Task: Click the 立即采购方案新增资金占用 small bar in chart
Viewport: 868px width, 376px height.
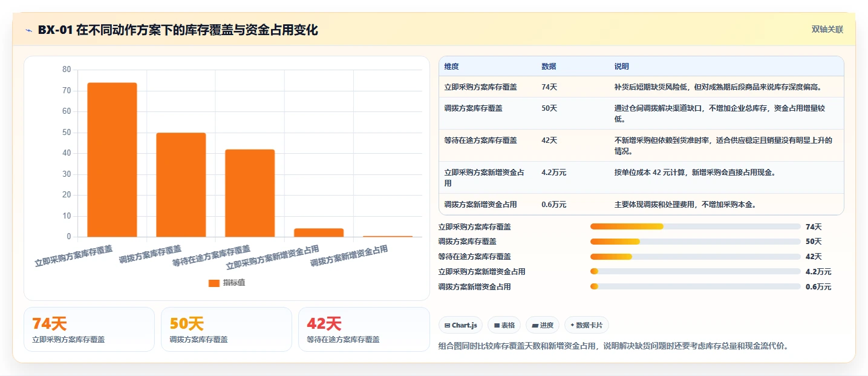Action: point(319,233)
